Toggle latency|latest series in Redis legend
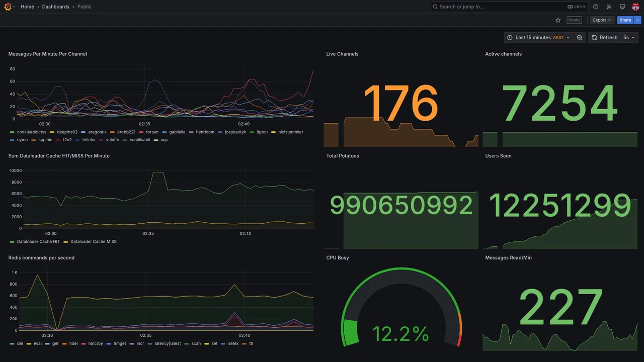Viewport: 644px width, 362px height. 168,344
